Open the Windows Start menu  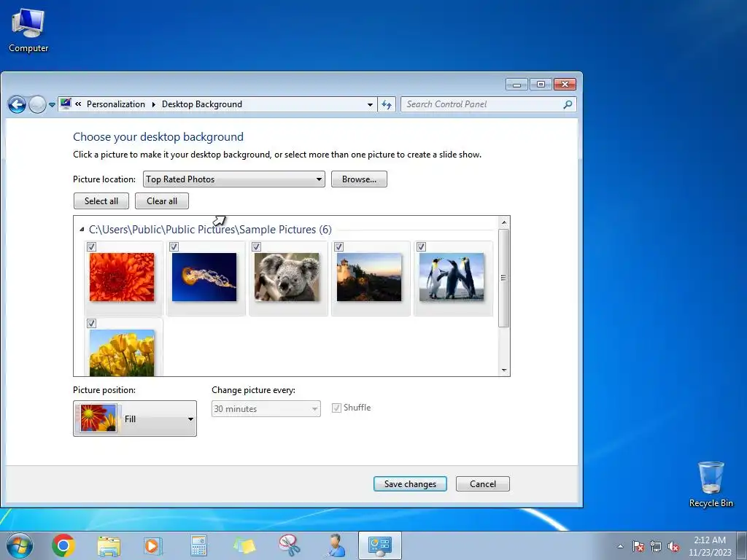[x=19, y=545]
